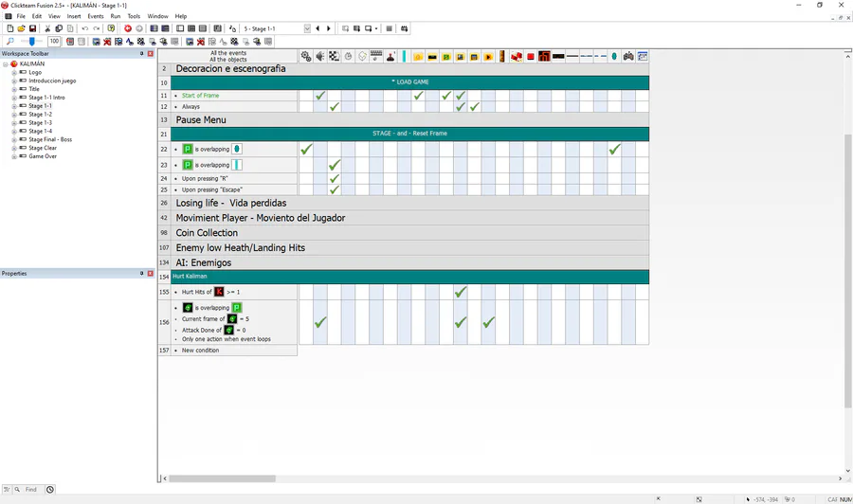Expand the Introduccion juego frame node
Viewport: 853px width, 504px height.
click(x=14, y=81)
